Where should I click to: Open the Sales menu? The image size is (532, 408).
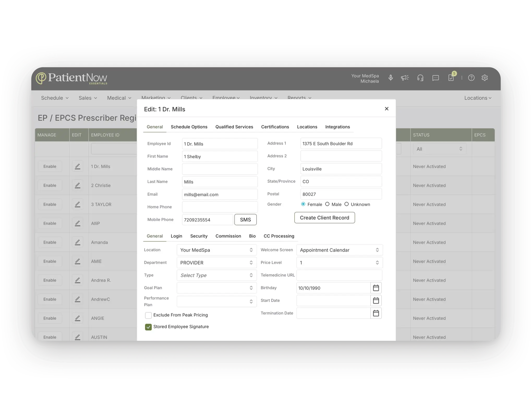pyautogui.click(x=88, y=98)
